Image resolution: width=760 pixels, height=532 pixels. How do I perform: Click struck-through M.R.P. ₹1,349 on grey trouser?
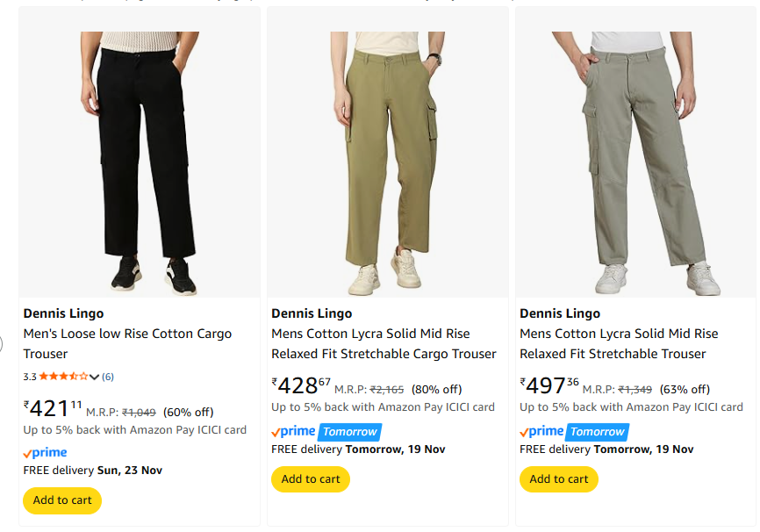pos(635,390)
